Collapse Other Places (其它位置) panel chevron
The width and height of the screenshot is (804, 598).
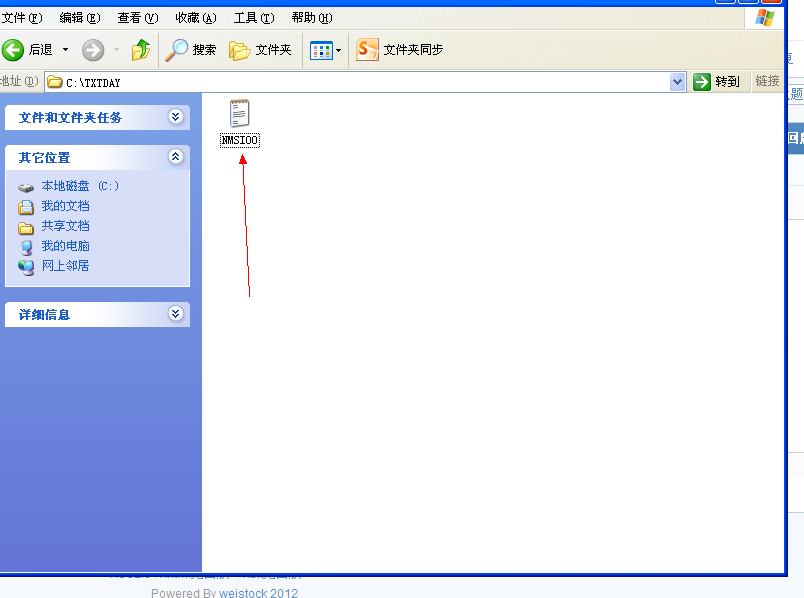(175, 156)
